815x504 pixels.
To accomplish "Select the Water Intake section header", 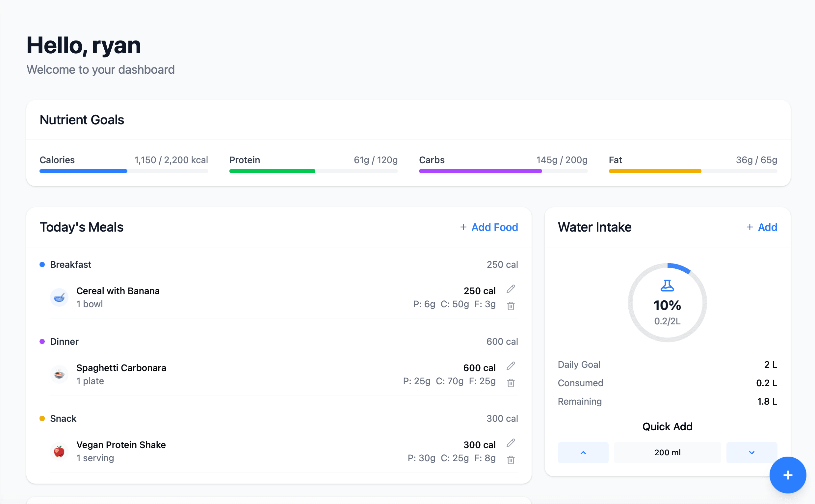I will 594,227.
